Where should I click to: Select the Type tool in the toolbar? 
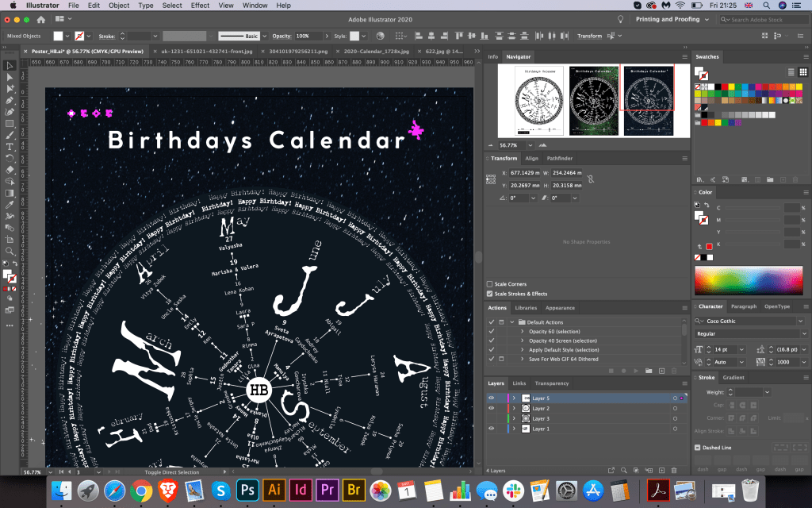pyautogui.click(x=10, y=147)
